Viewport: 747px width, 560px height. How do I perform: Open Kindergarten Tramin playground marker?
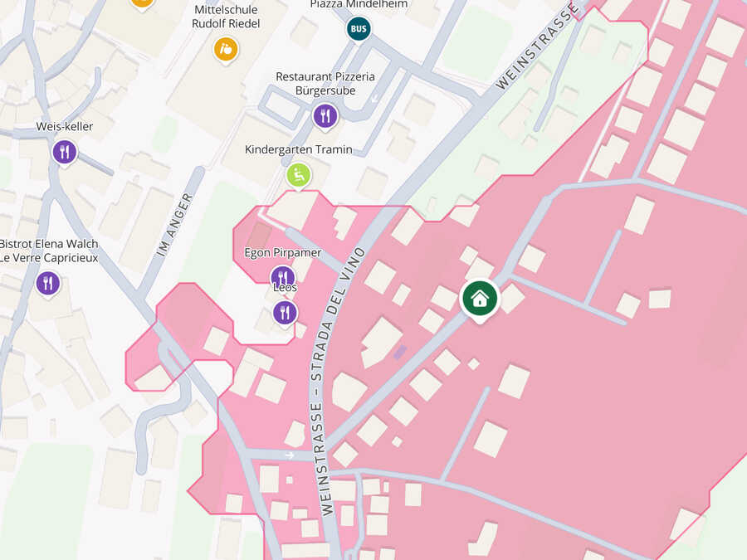point(299,176)
